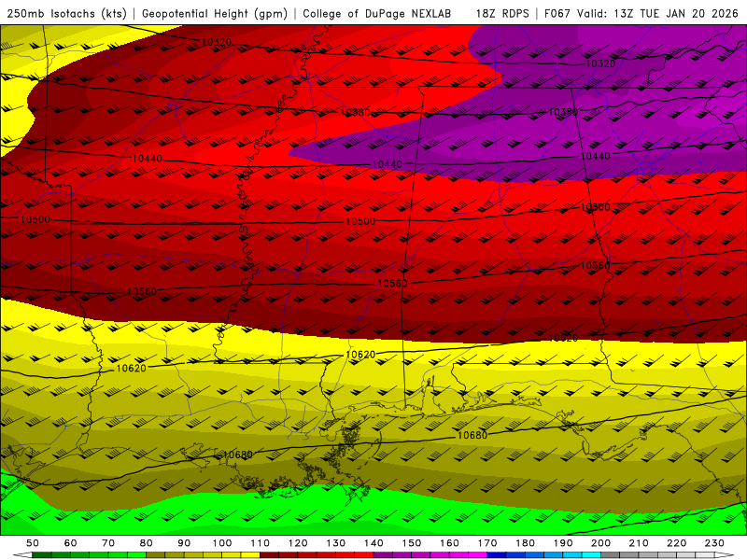Click the 10320 contour label inside the purple area
747x560 pixels.
(x=600, y=63)
